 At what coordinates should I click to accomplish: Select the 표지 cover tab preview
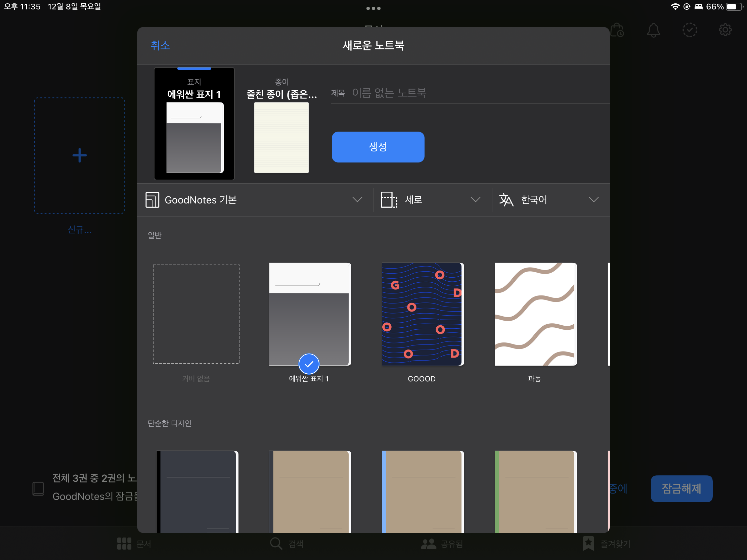tap(194, 124)
